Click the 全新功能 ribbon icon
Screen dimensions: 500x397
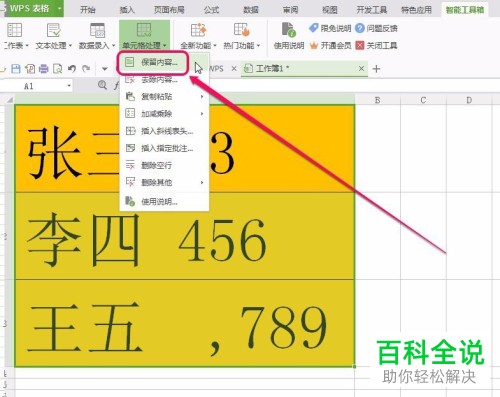tap(198, 30)
